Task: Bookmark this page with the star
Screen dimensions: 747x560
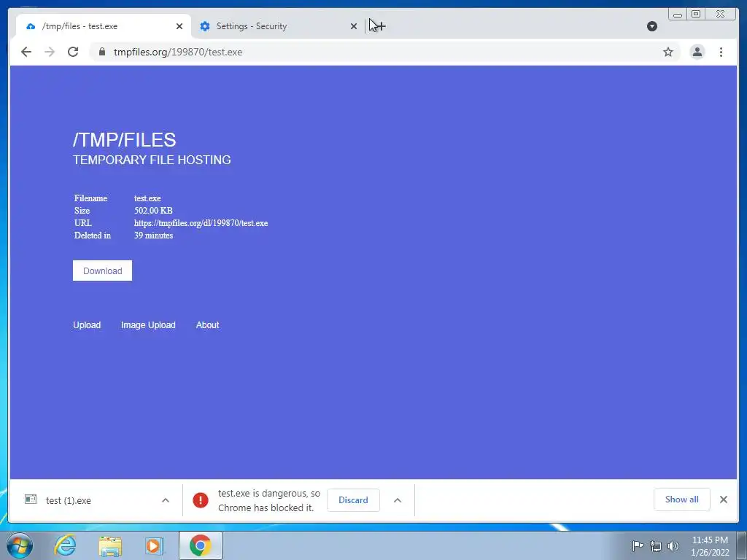Action: pos(668,52)
